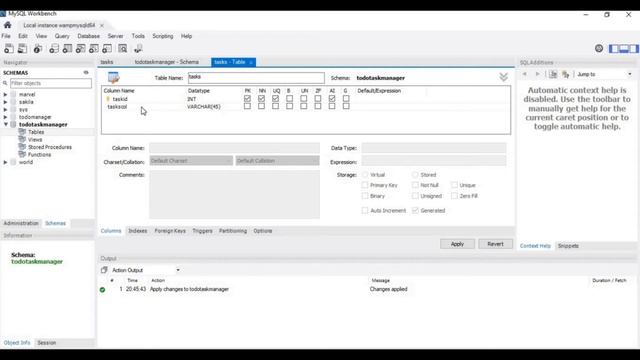Expand the marvel schema
The image size is (640, 360).
(5, 94)
